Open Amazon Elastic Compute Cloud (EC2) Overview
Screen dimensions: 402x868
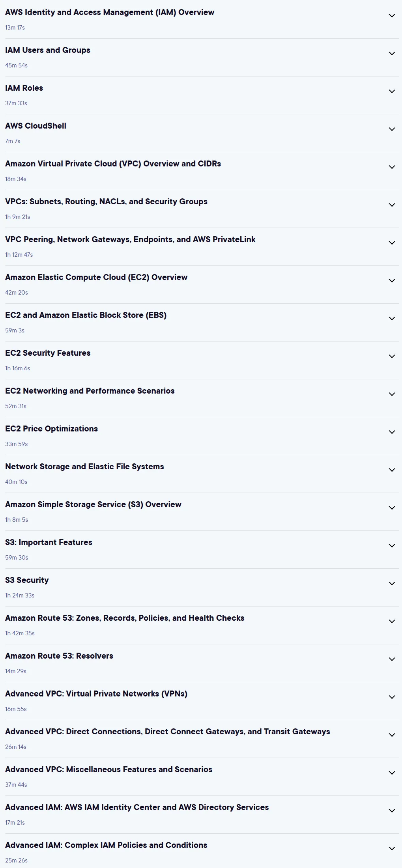96,277
